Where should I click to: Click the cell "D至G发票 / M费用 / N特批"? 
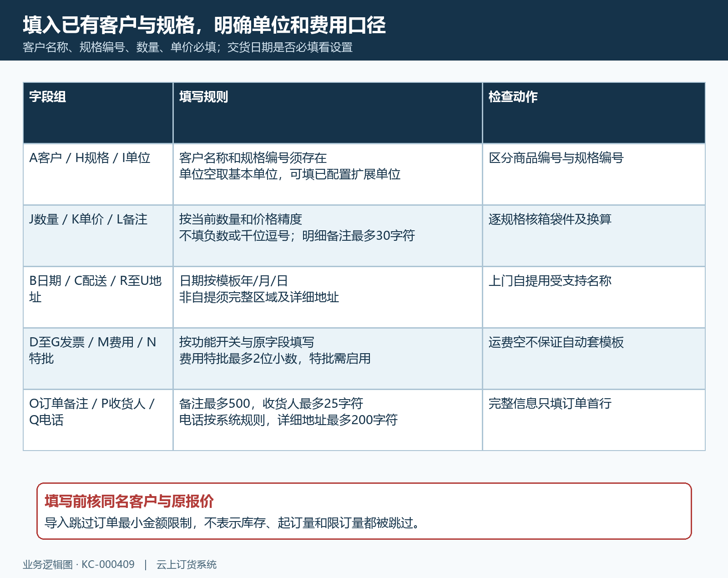point(98,359)
